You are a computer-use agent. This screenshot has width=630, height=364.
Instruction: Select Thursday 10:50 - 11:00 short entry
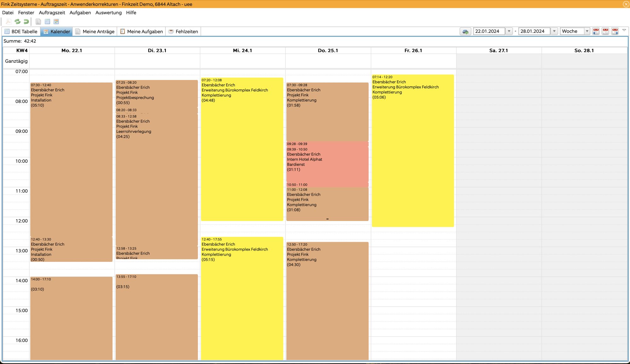327,185
